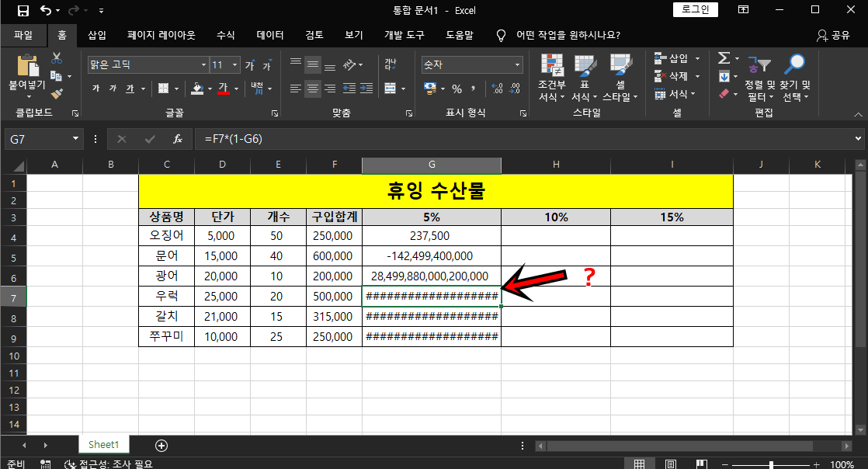
Task: Decrease the indent
Action: pos(349,89)
